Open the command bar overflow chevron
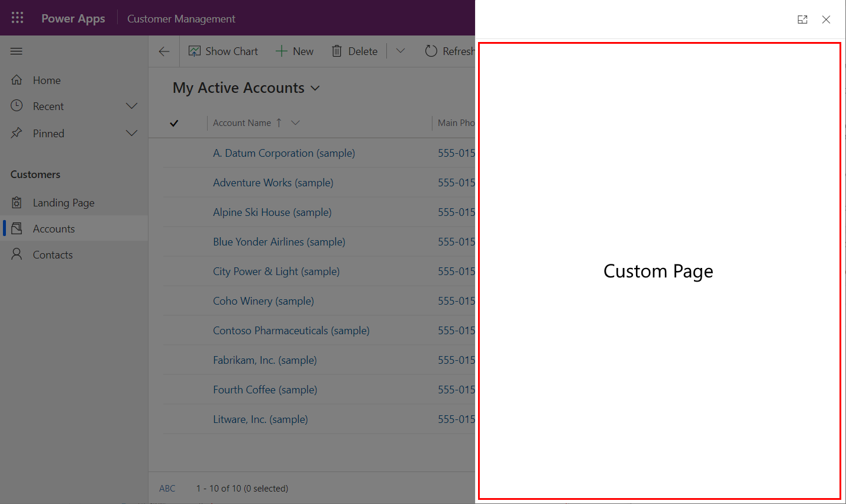 [x=400, y=51]
